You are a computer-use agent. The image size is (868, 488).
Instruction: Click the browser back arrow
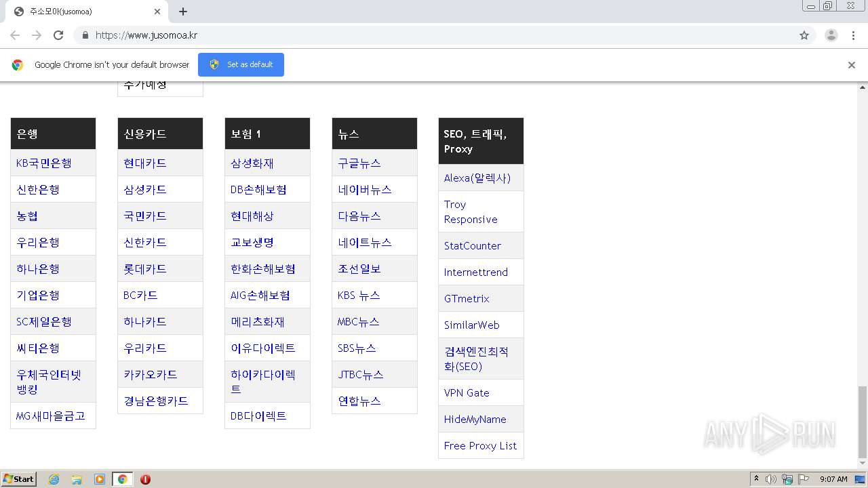point(15,35)
